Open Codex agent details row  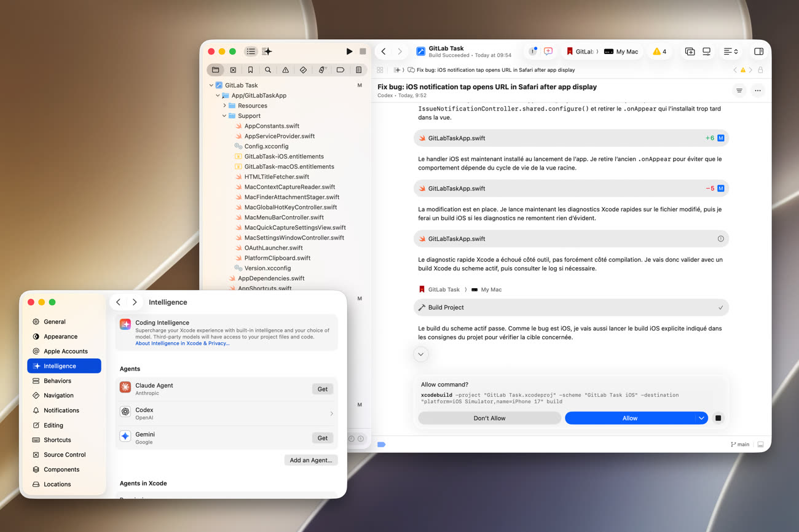point(227,413)
